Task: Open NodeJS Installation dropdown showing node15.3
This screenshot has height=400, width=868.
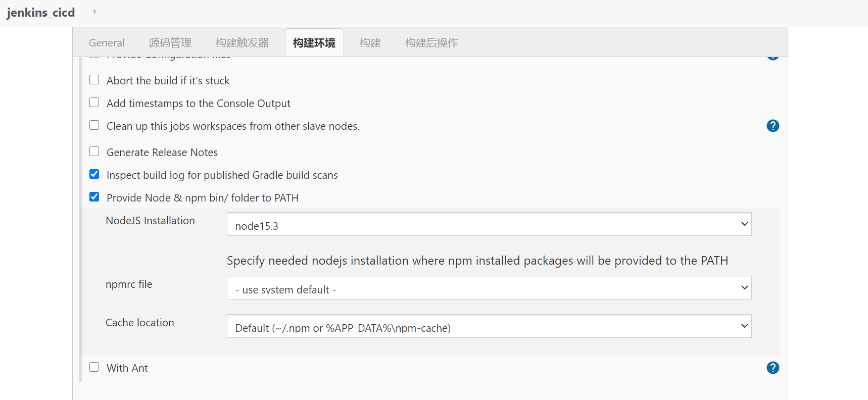Action: pyautogui.click(x=489, y=224)
